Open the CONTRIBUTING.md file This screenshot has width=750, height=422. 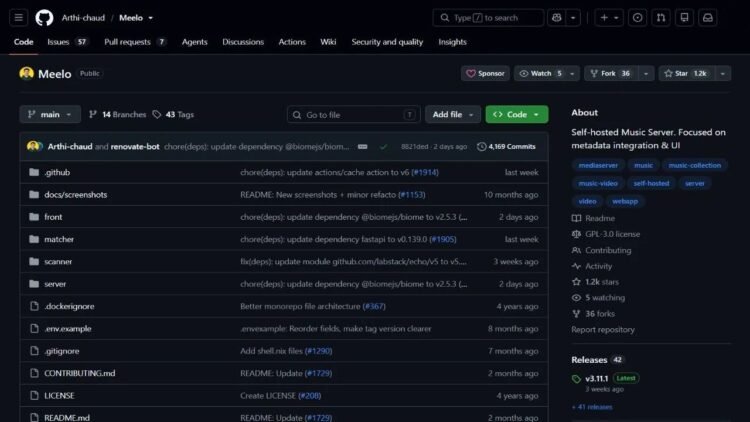pyautogui.click(x=79, y=373)
